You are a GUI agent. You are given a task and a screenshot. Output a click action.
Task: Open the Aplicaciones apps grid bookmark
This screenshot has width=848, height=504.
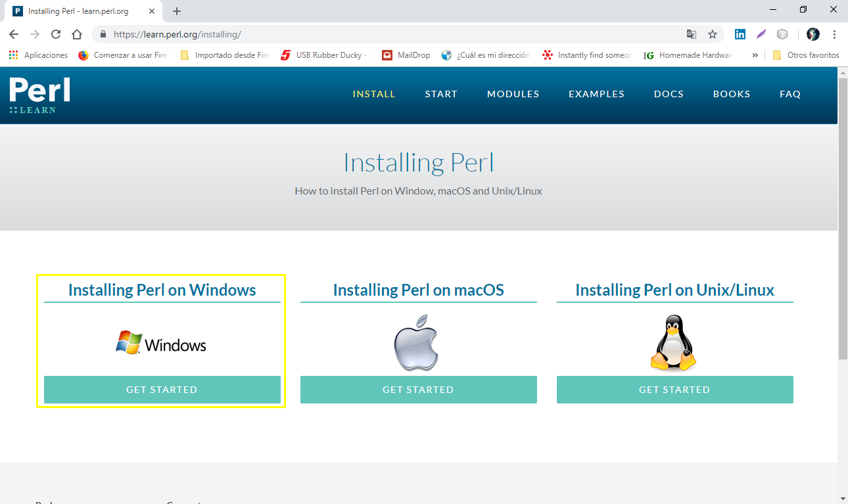pyautogui.click(x=38, y=55)
